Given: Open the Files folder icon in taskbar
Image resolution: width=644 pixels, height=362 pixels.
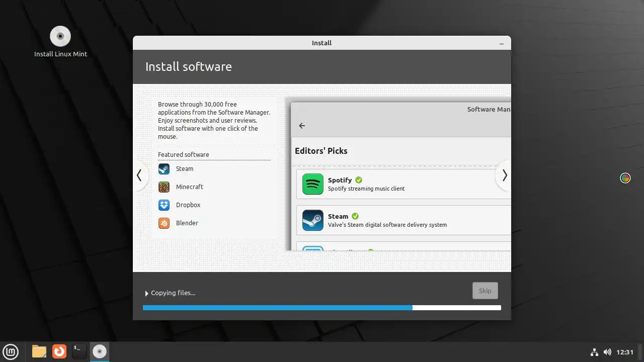Looking at the screenshot, I should [39, 351].
